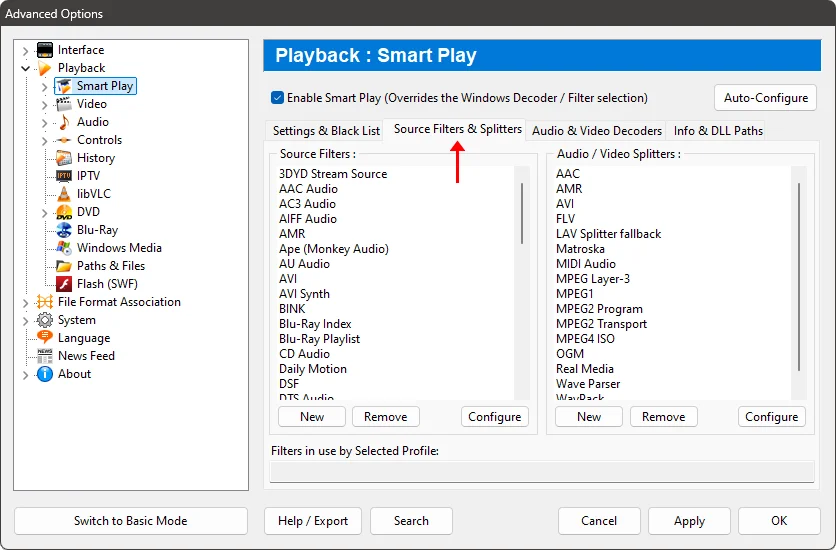
Task: Toggle the Enable Smart Play checkbox
Action: pos(277,98)
